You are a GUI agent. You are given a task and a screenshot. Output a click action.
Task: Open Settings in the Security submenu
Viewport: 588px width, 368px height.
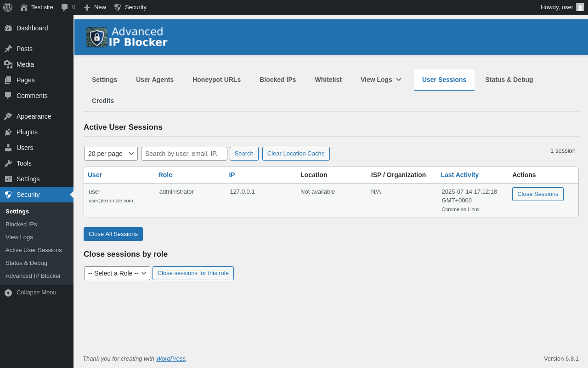17,212
